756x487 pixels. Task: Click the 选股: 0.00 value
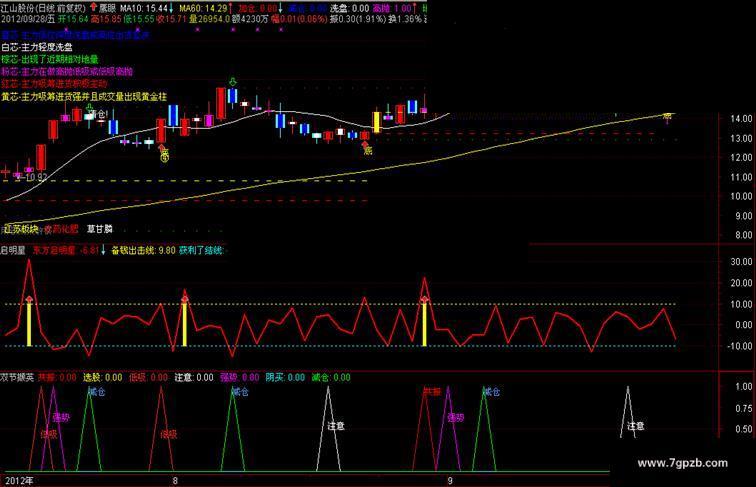pyautogui.click(x=103, y=377)
